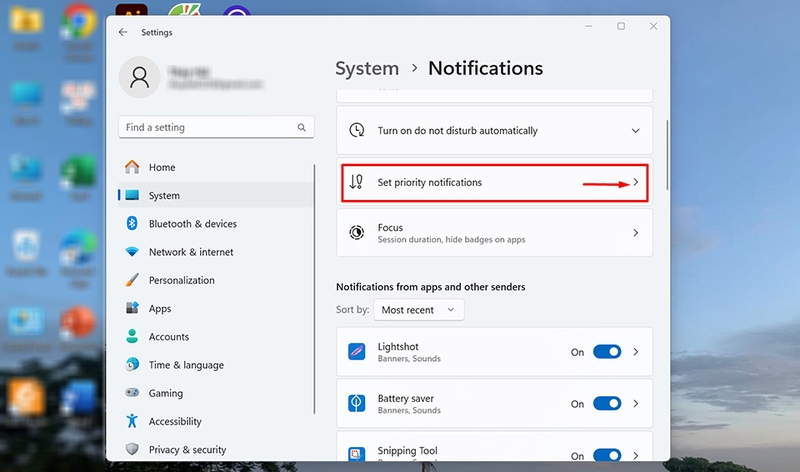Open Privacy & security settings
Viewport: 800px width, 472px height.
pyautogui.click(x=216, y=449)
